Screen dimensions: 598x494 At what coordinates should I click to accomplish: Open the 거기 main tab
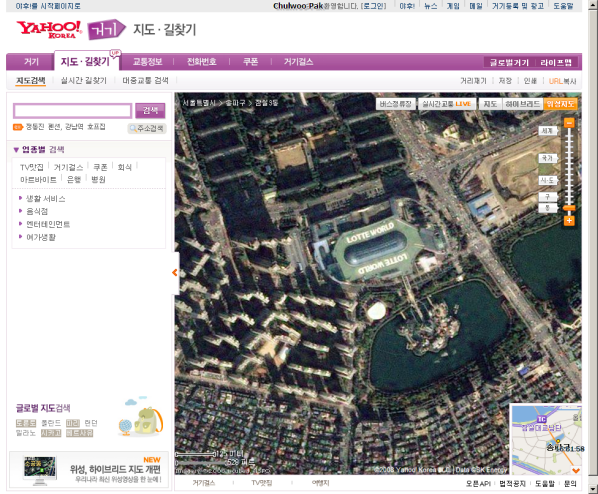pos(31,62)
